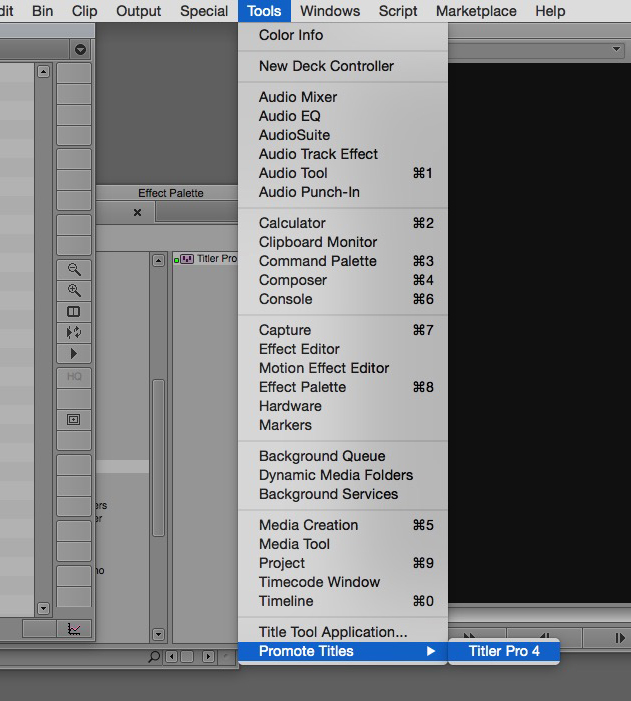
Task: Select Hardware from the Tools menu
Action: coord(343,406)
